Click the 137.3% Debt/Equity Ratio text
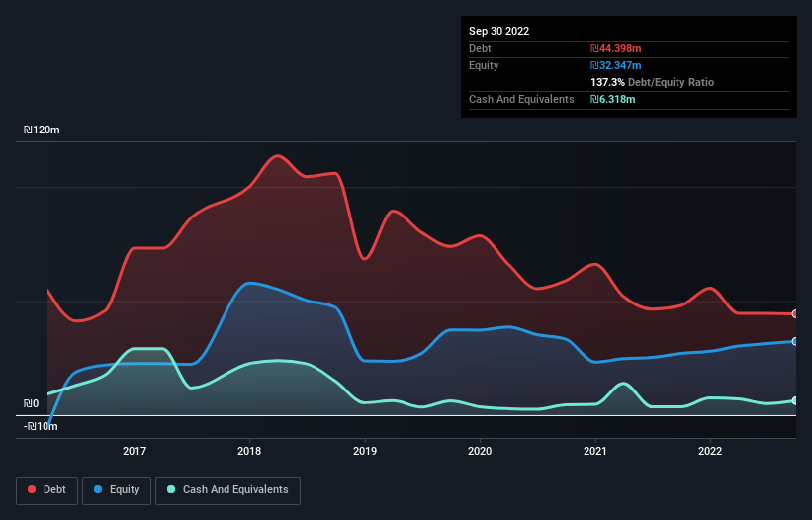Image resolution: width=812 pixels, height=520 pixels. 652,82
